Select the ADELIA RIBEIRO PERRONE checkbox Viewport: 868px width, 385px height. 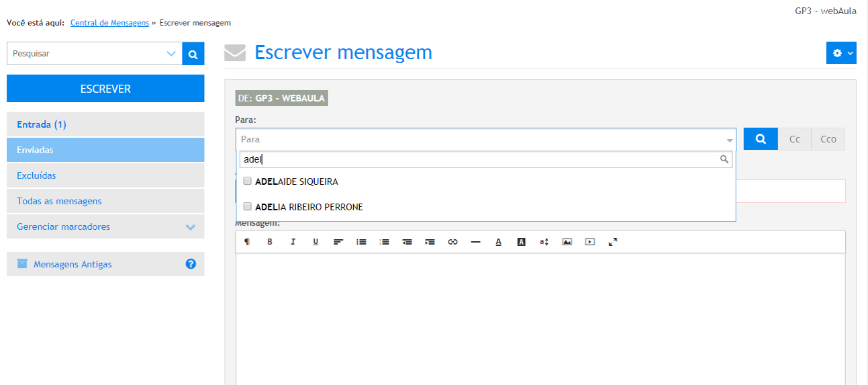(248, 207)
